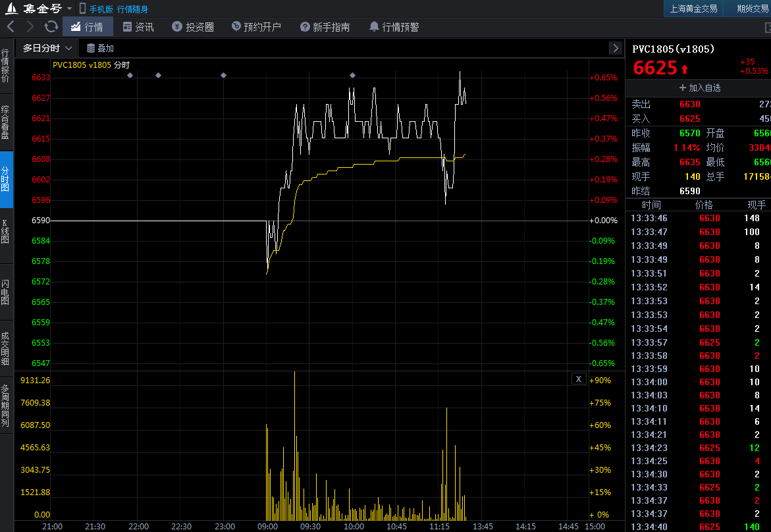Open 上海黄金交易 trading button

tap(693, 9)
